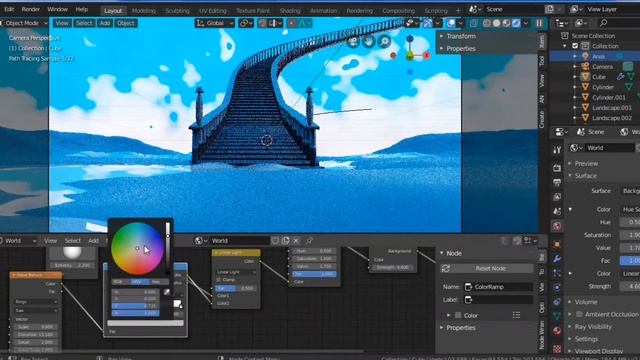Select the Area light in outliner
Viewport: 640px width, 360px height.
[x=598, y=56]
